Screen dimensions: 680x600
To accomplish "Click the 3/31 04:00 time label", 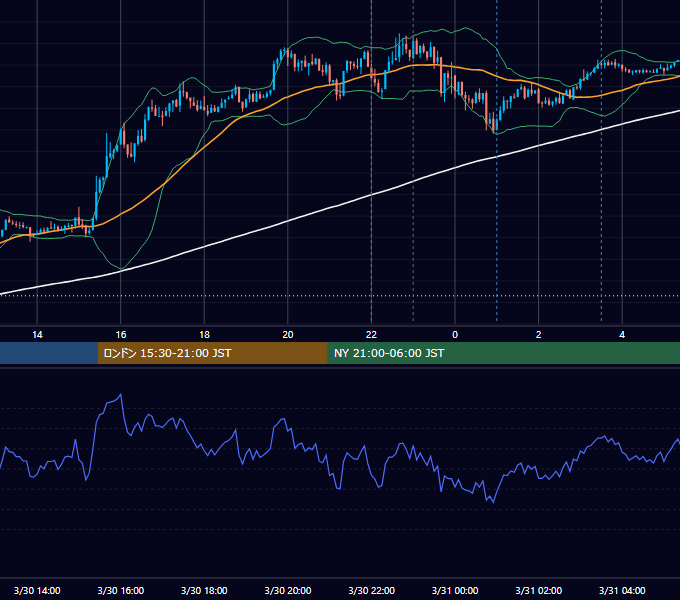I will click(x=622, y=590).
